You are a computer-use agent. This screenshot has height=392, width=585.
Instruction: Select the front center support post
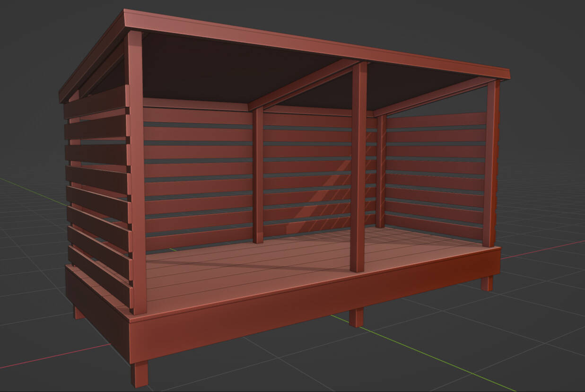click(359, 166)
